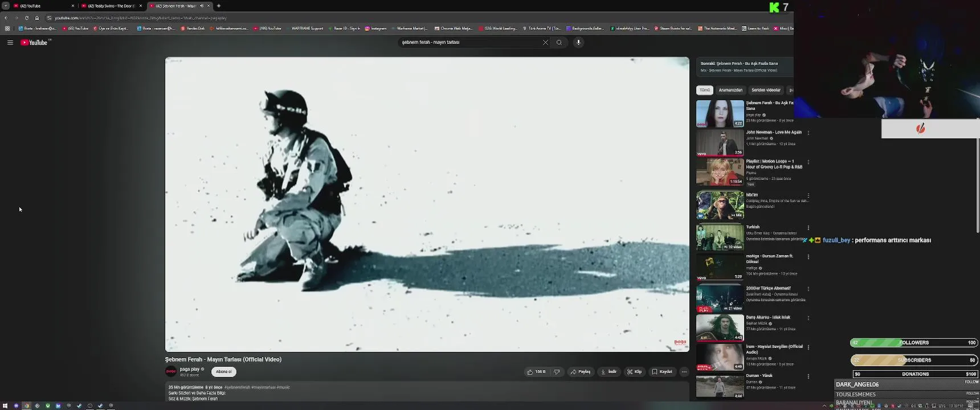980x410 pixels.
Task: Download the video with İndir
Action: pyautogui.click(x=609, y=372)
